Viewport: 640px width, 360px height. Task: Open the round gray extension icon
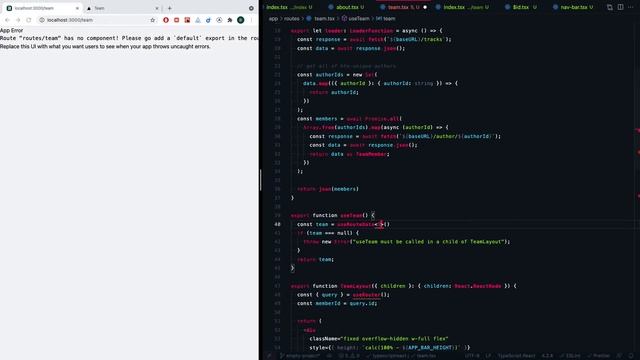point(219,20)
